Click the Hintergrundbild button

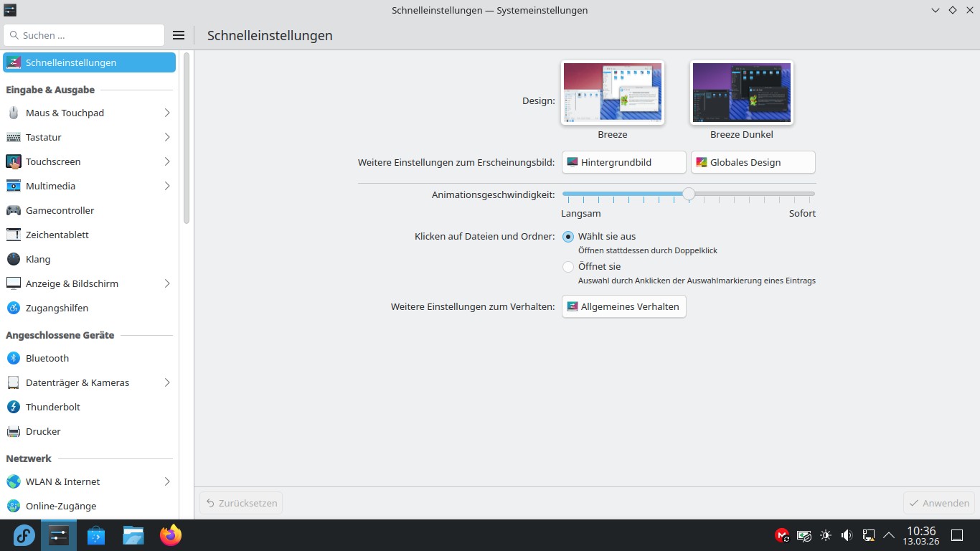(624, 162)
